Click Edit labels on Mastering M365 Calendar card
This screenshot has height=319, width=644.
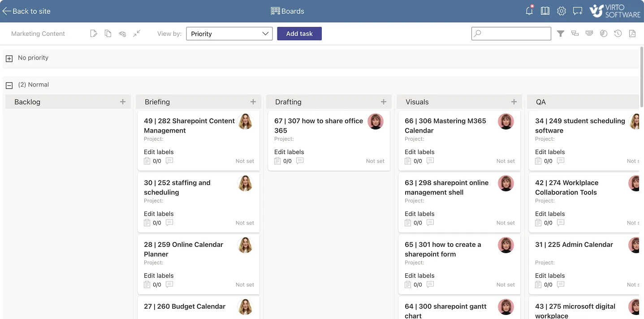point(419,152)
